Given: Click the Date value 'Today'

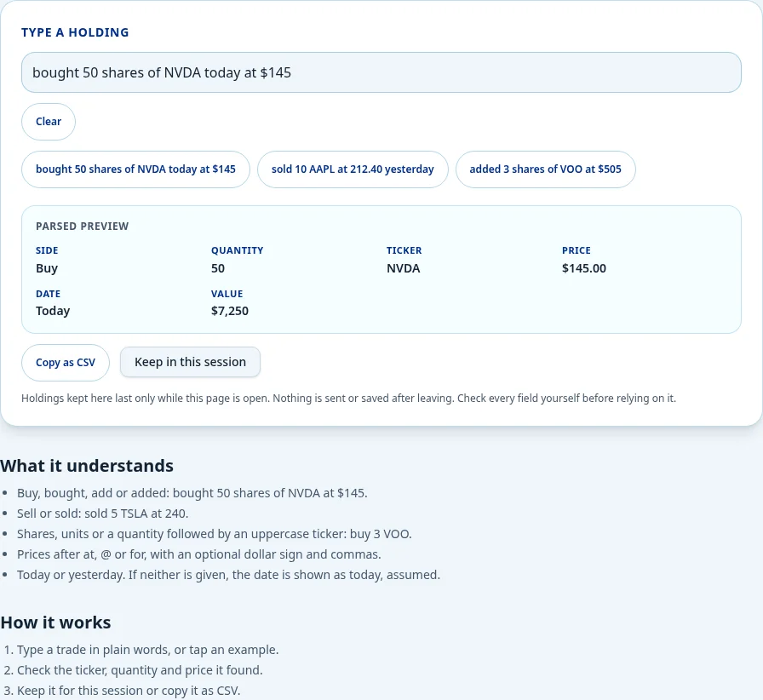Looking at the screenshot, I should tap(53, 311).
